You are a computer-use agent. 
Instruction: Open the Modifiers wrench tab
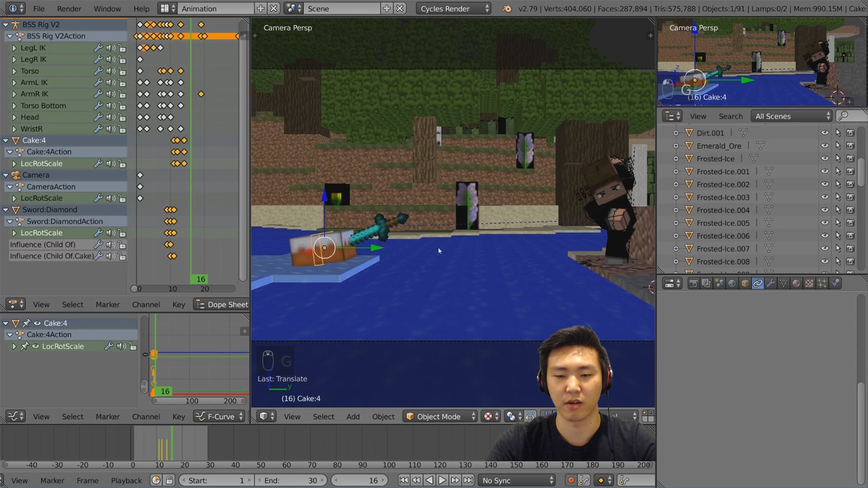click(x=771, y=283)
